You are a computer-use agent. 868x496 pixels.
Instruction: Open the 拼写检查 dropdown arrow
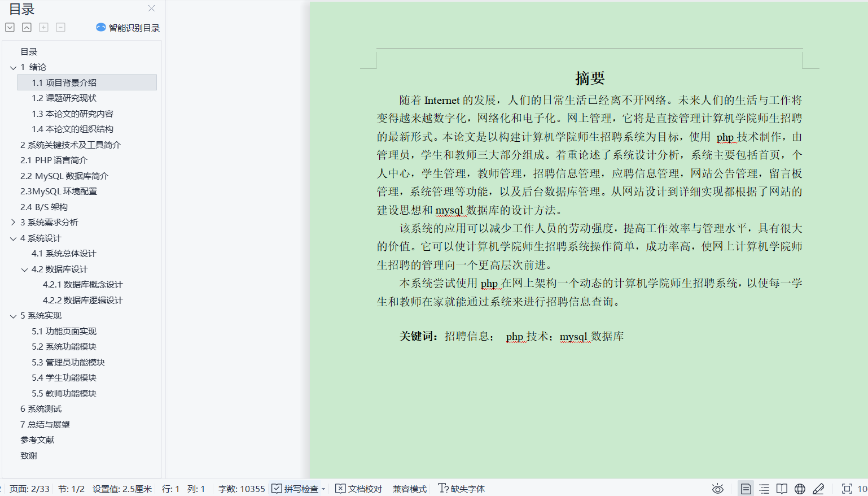tap(323, 489)
